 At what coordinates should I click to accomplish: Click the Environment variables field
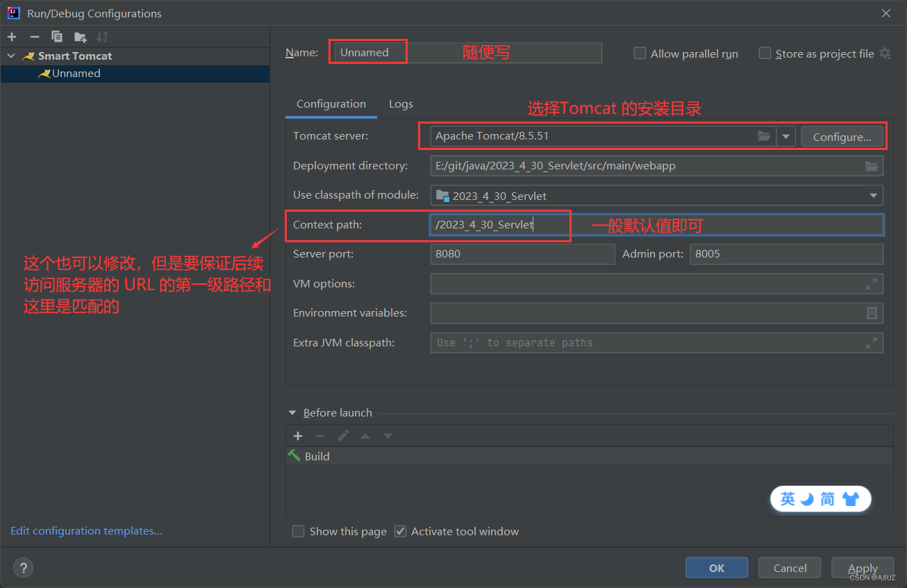tap(656, 313)
